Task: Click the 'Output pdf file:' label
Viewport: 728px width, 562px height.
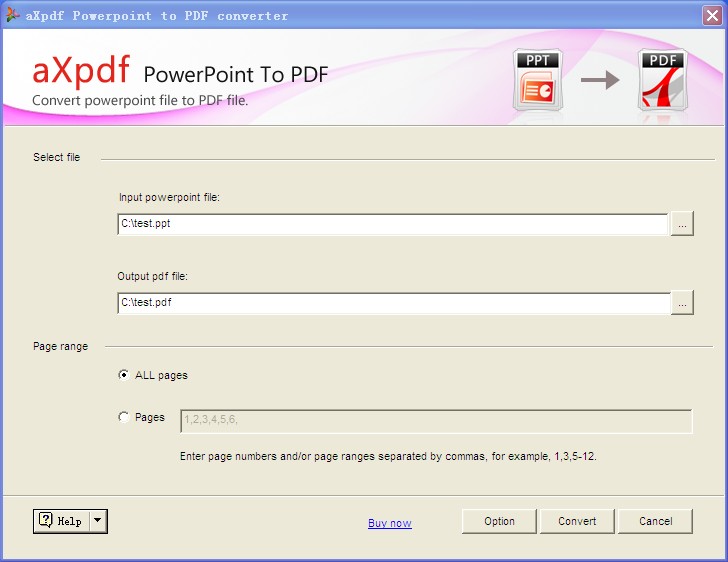Action: [x=152, y=276]
